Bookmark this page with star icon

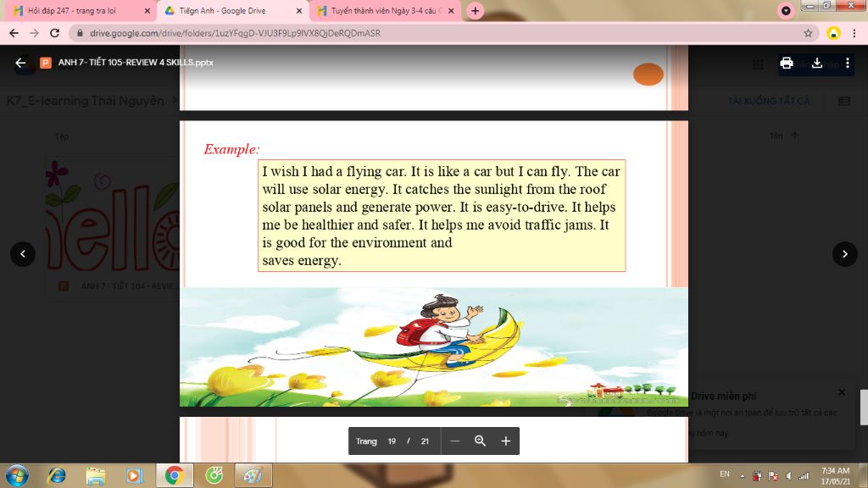[808, 33]
